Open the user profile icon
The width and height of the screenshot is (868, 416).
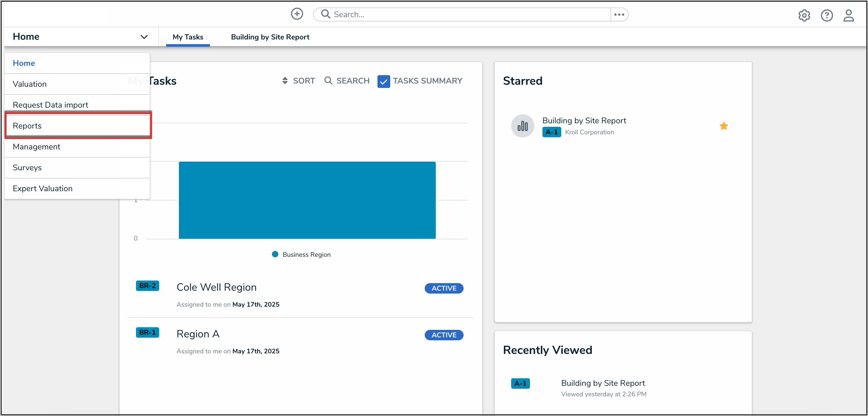pos(849,15)
